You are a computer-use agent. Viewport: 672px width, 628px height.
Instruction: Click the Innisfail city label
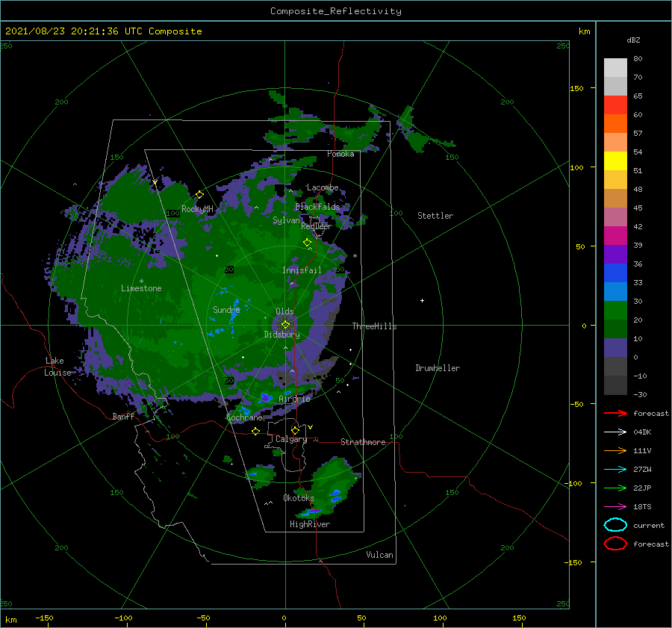coord(302,270)
